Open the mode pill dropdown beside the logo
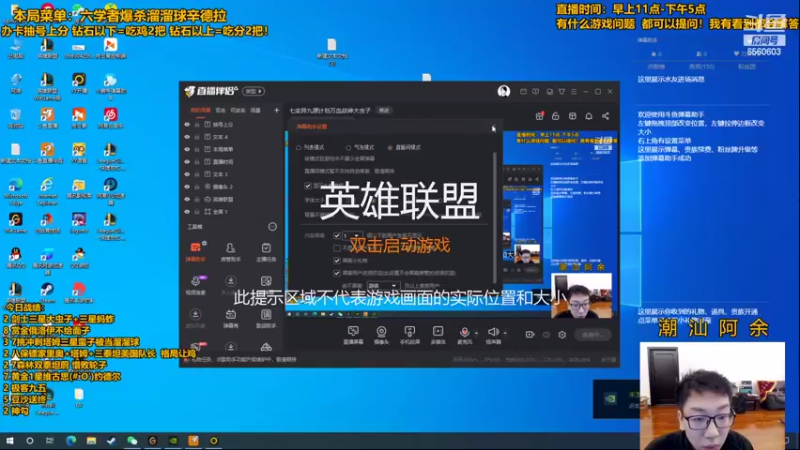The height and width of the screenshot is (450, 800). click(254, 91)
